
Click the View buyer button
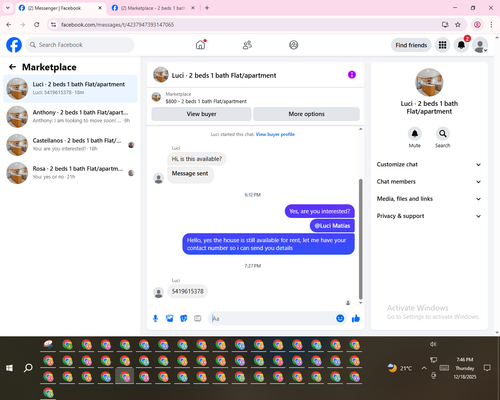(x=201, y=114)
